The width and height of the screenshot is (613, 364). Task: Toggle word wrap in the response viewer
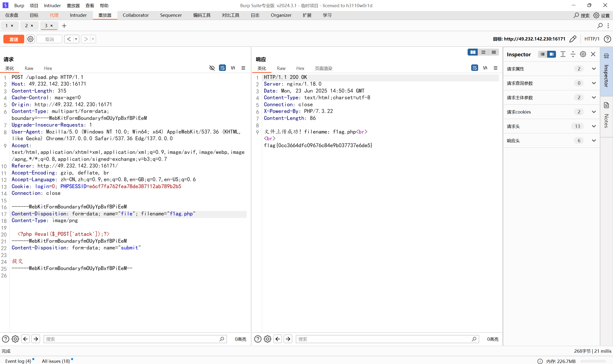(x=474, y=68)
